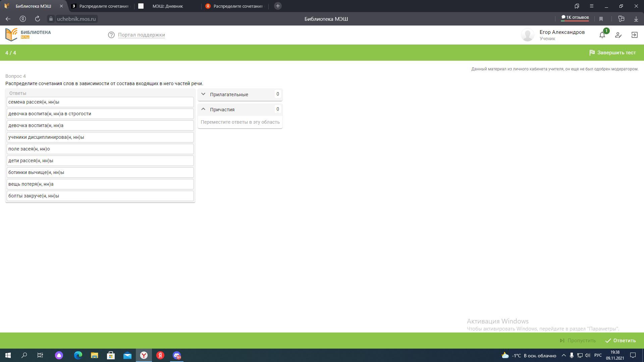Select answer "вещь потеря(н, нн)а"
Viewport: 644px width, 362px height.
[100, 184]
